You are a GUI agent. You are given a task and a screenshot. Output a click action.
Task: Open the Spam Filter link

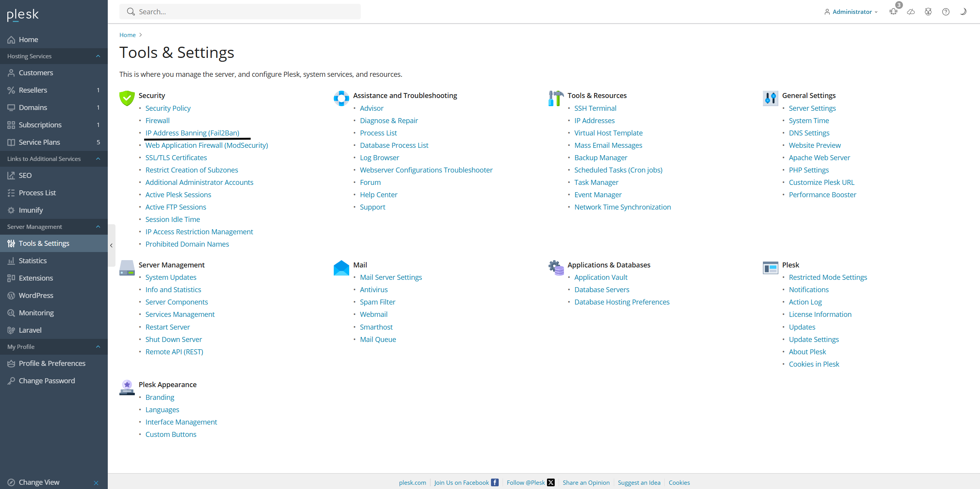point(377,302)
